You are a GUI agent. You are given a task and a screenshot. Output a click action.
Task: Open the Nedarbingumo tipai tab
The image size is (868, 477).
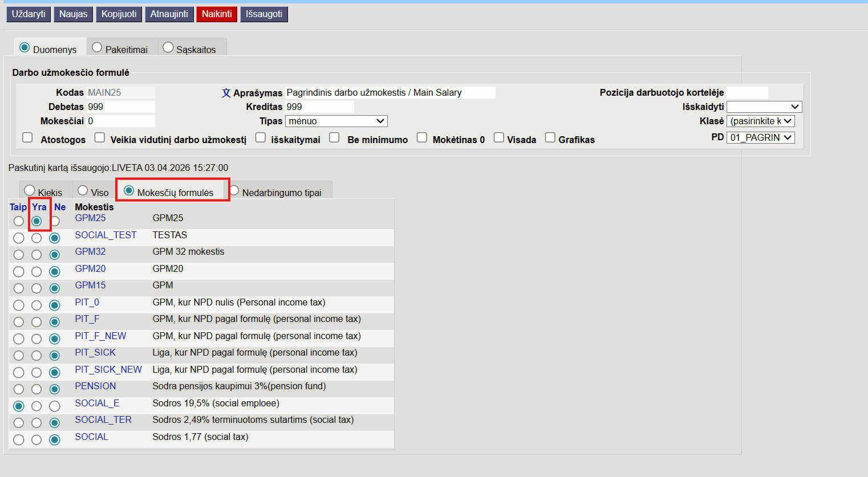tap(234, 190)
